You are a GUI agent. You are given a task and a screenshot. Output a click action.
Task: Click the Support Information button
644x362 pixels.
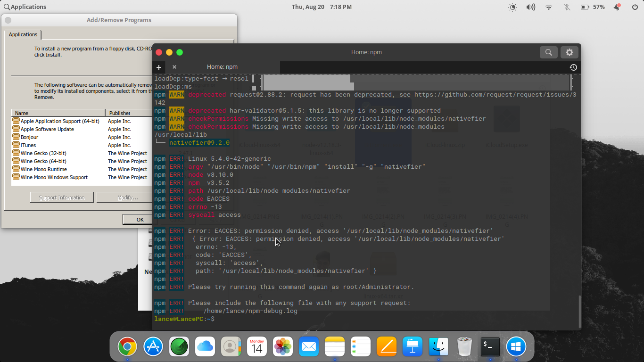(62, 197)
